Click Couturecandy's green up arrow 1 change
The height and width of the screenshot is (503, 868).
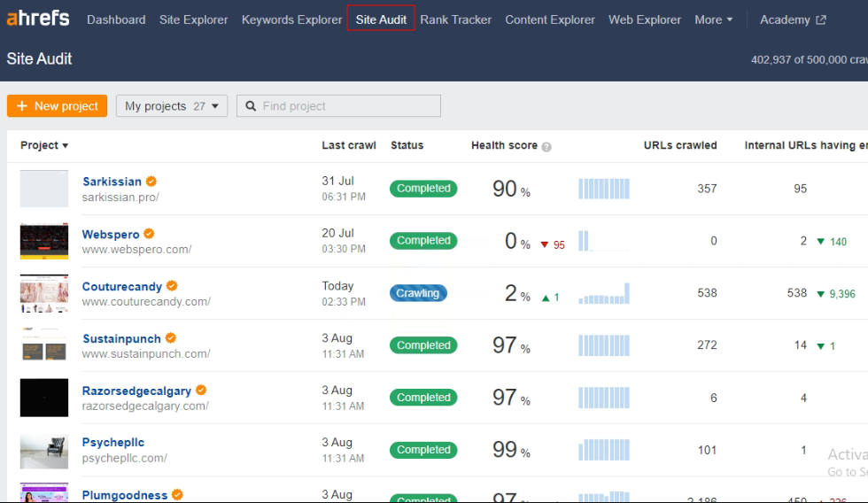(550, 298)
